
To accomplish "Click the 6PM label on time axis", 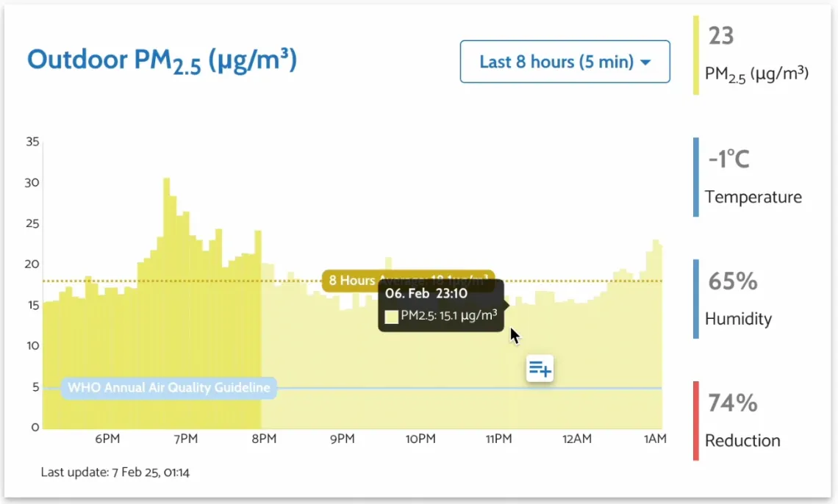I will click(107, 439).
